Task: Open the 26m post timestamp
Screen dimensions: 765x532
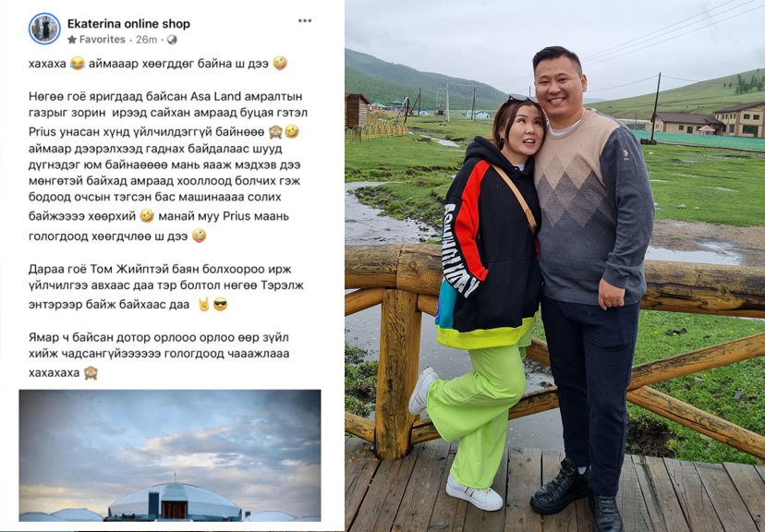Action: (146, 40)
